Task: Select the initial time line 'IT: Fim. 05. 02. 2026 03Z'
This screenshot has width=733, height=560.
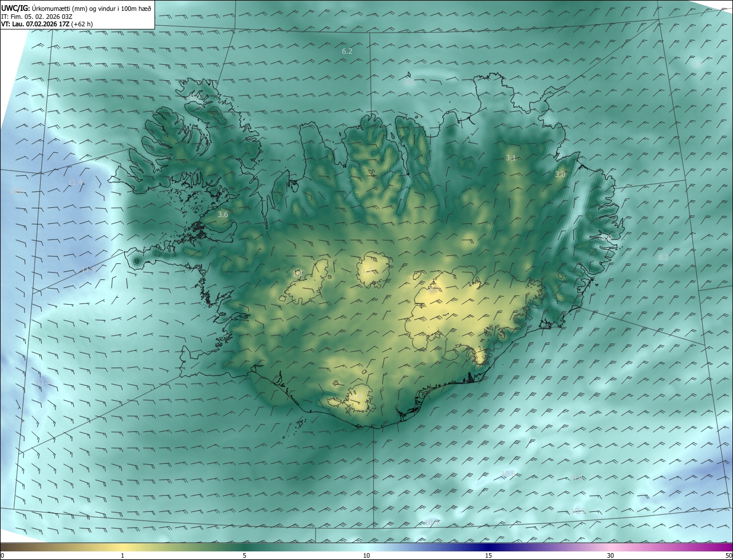Action: point(37,17)
